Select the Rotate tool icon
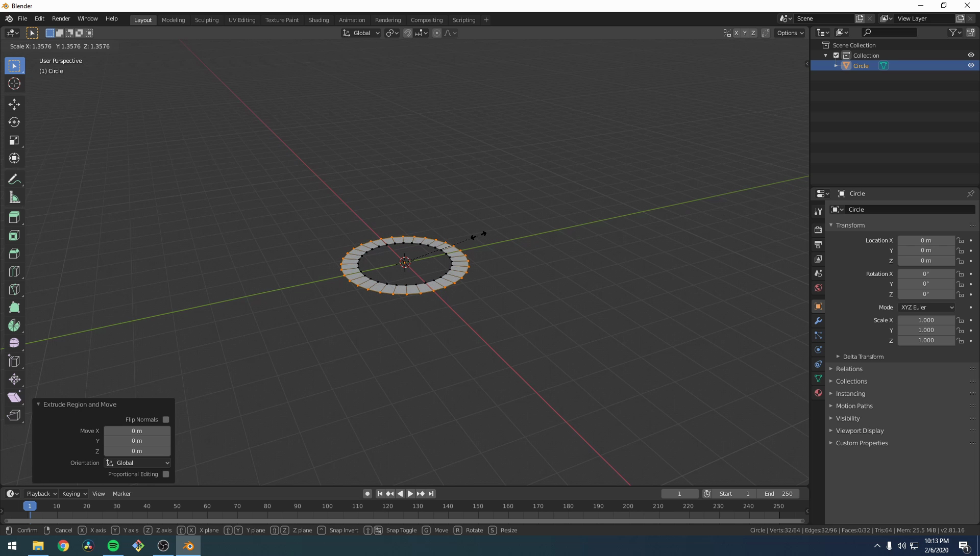This screenshot has height=556, width=980. tap(14, 122)
